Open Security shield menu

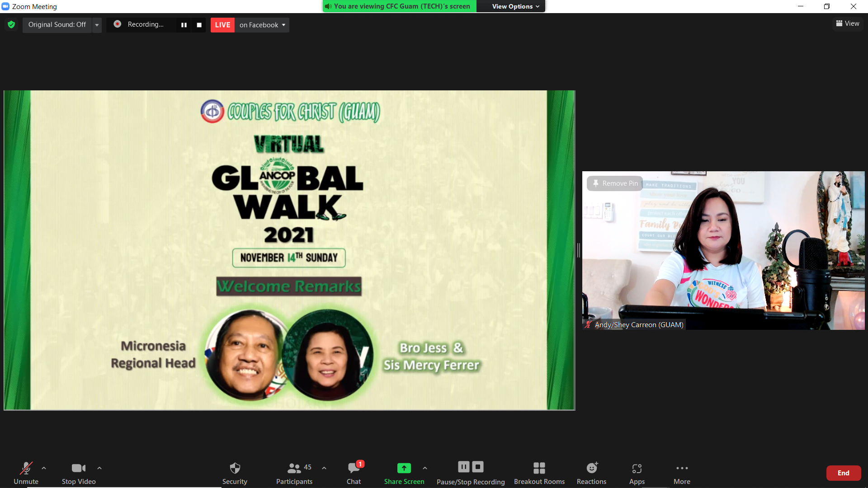[235, 473]
